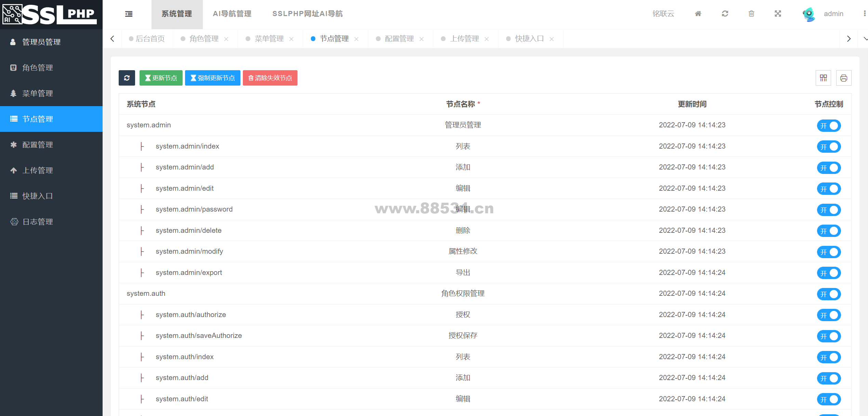The image size is (868, 416).
Task: Collapse the sidebar with the hamburger icon
Action: click(129, 14)
